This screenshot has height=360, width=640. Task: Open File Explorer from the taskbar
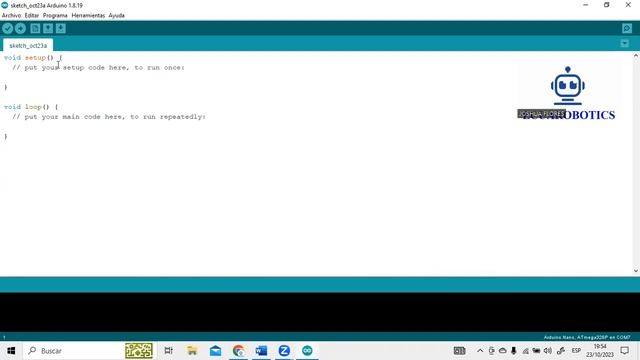click(192, 351)
